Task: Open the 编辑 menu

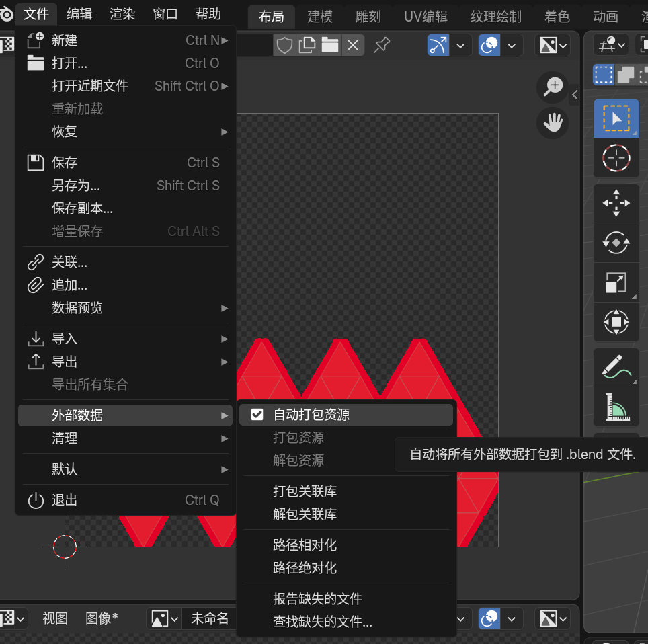Action: click(x=79, y=14)
